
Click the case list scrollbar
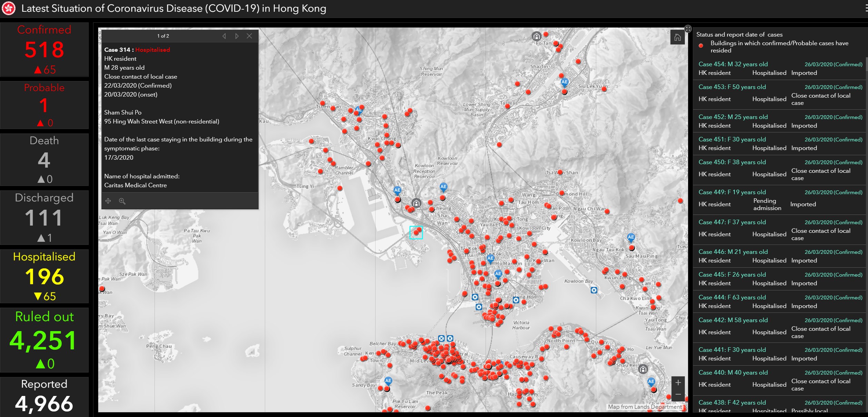point(866,64)
